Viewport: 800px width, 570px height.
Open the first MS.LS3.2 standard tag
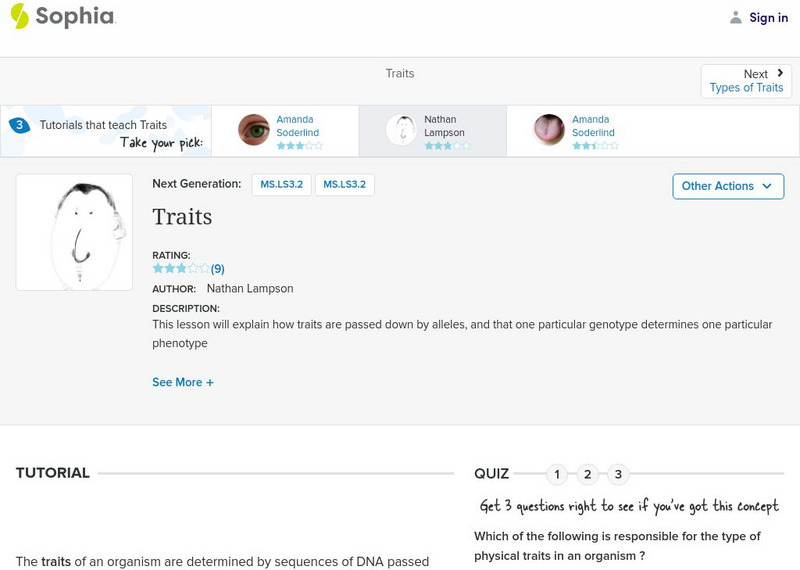(x=282, y=185)
